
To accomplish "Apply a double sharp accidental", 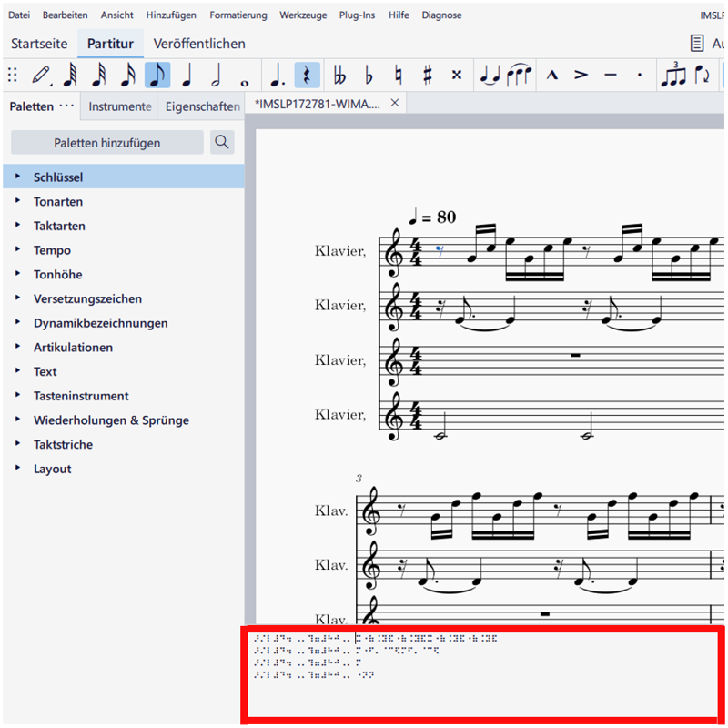I will [457, 75].
